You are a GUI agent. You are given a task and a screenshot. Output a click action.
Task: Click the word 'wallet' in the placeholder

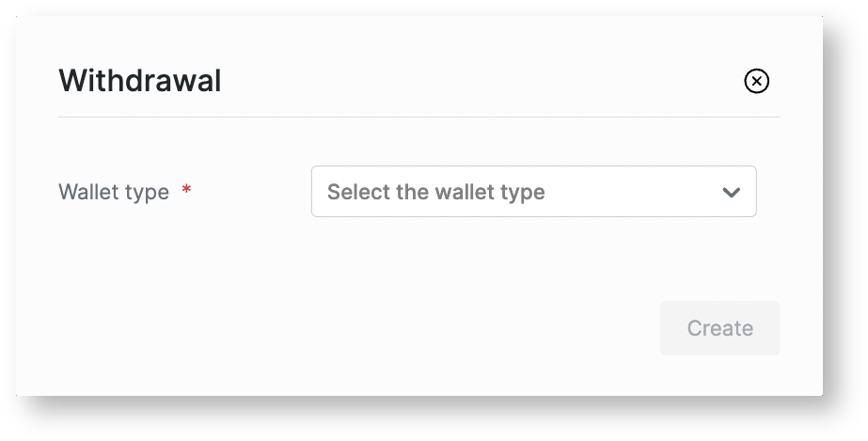468,193
